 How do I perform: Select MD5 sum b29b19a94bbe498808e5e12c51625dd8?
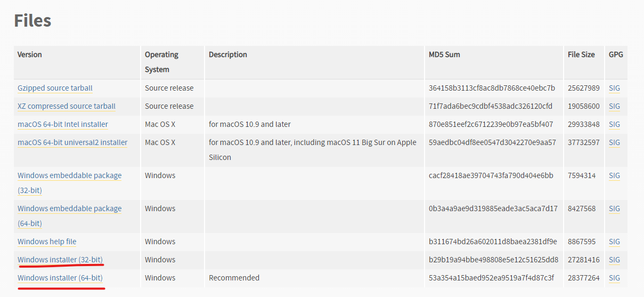pos(494,260)
